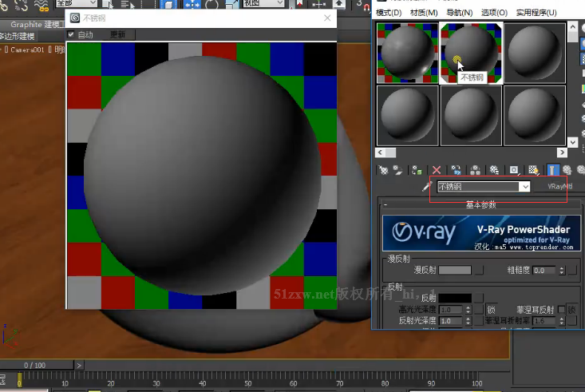Open the 实用程序(U) menu
The width and height of the screenshot is (585, 392).
click(x=536, y=13)
